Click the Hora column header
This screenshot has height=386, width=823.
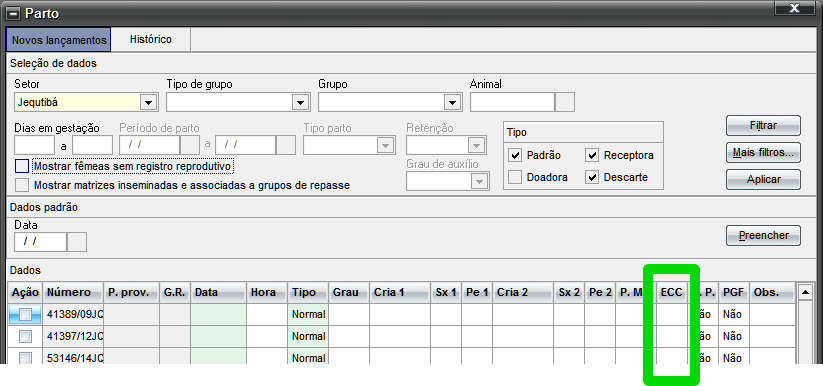coord(267,293)
